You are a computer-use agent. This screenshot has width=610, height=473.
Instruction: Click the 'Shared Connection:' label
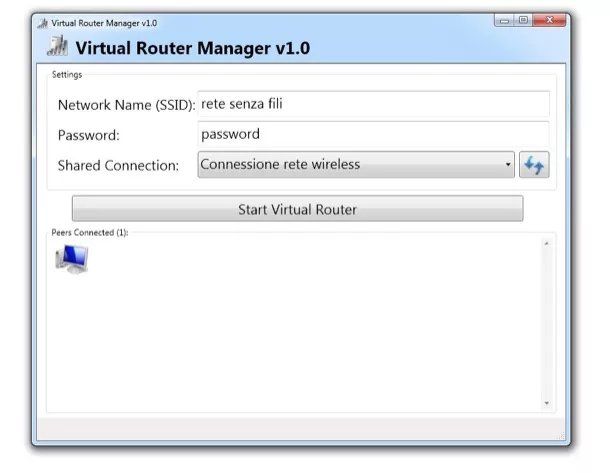click(x=118, y=166)
